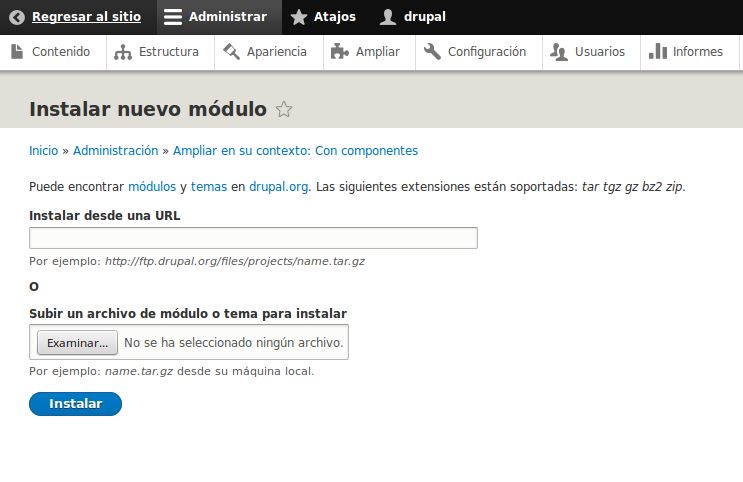Screen dimensions: 743x482
Task: Click the puzzle piece icon beside Ampliar
Action: 339,52
